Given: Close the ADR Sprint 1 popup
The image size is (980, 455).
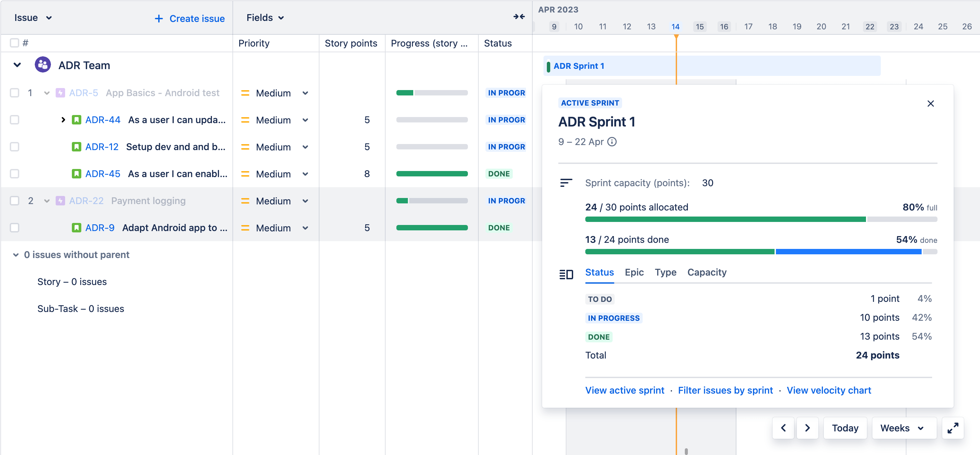Looking at the screenshot, I should coord(931,103).
